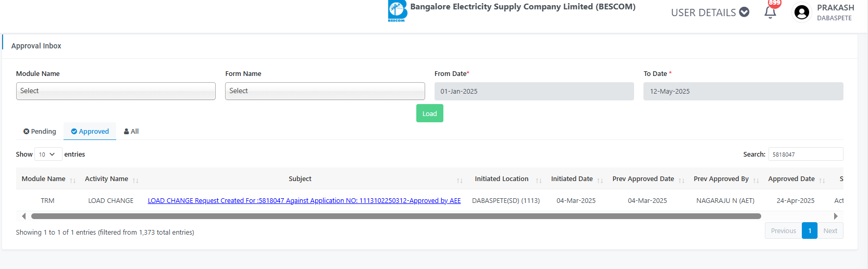Sort table by Subject column
The height and width of the screenshot is (269, 868).
[300, 179]
